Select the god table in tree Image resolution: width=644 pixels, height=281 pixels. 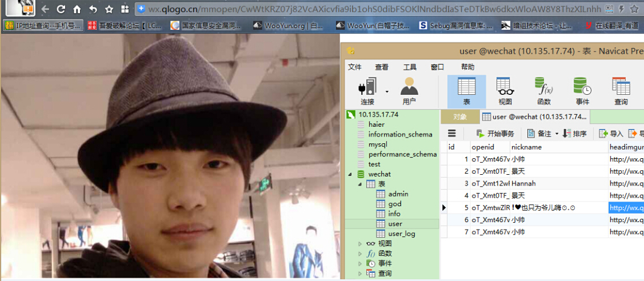(395, 204)
